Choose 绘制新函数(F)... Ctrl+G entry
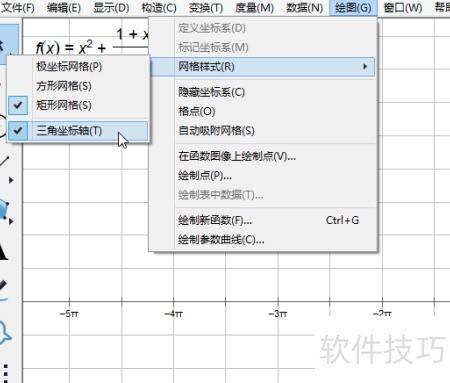This screenshot has width=450, height=383. click(x=263, y=220)
